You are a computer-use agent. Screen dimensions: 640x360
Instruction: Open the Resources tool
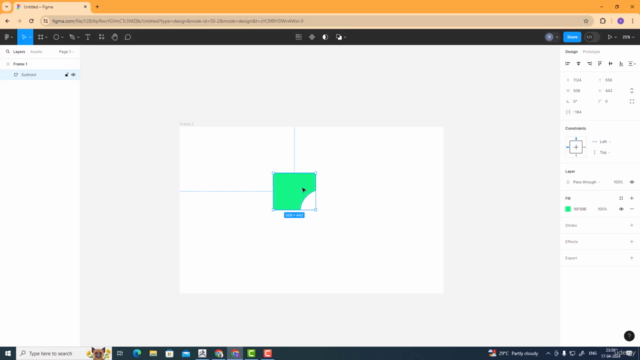click(x=101, y=37)
